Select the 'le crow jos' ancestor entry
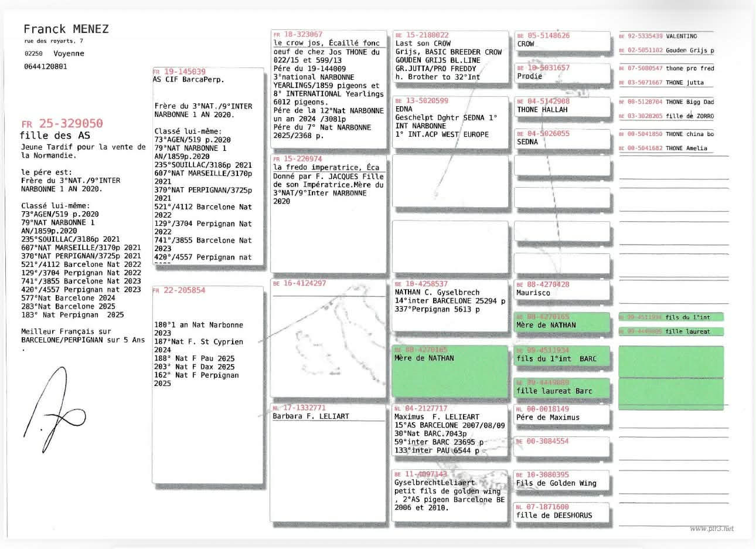Screen dimensions: 756x549 [328, 89]
